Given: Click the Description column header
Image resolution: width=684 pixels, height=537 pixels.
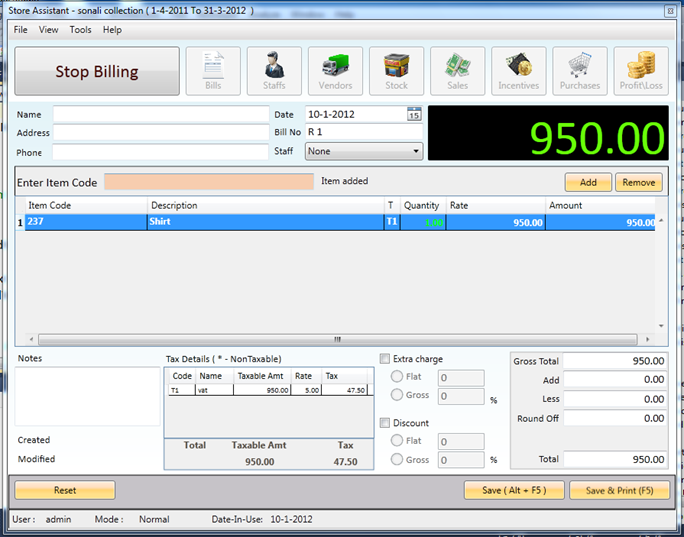Looking at the screenshot, I should (266, 205).
